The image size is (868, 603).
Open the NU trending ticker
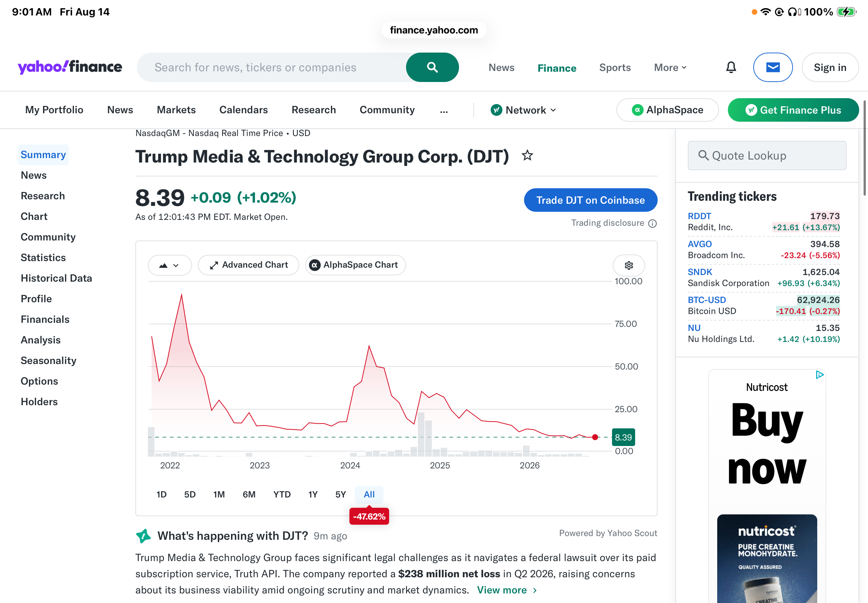click(x=694, y=328)
